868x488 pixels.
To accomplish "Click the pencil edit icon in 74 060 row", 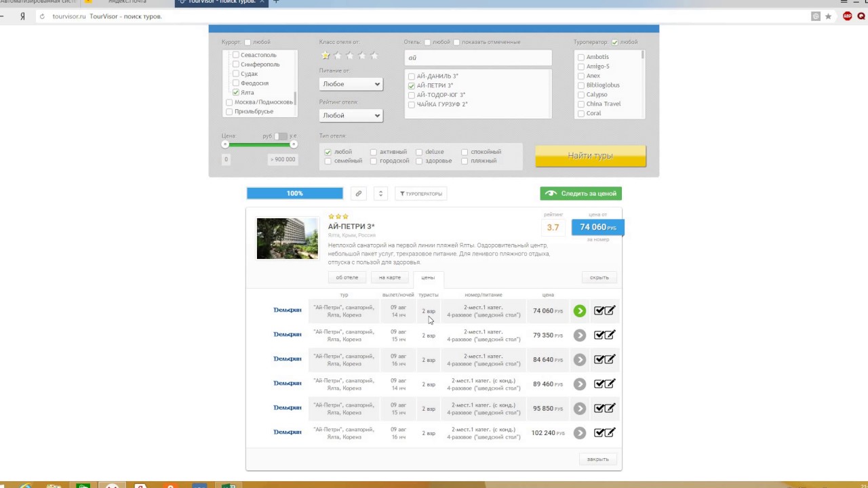I will 610,310.
